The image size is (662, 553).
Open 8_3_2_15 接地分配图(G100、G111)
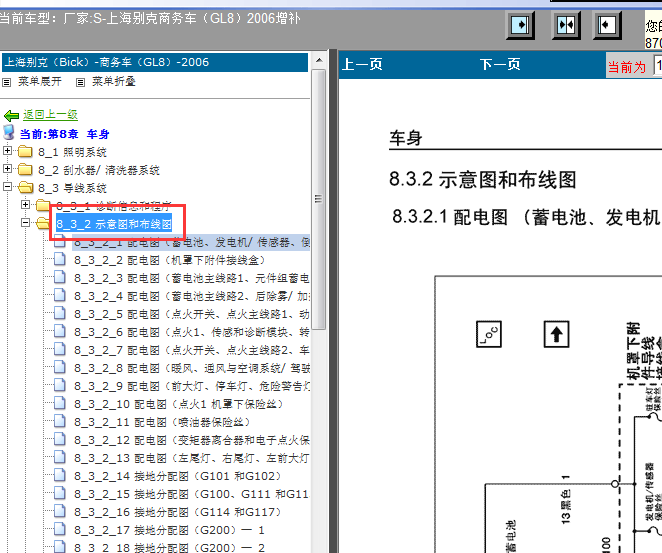click(192, 494)
